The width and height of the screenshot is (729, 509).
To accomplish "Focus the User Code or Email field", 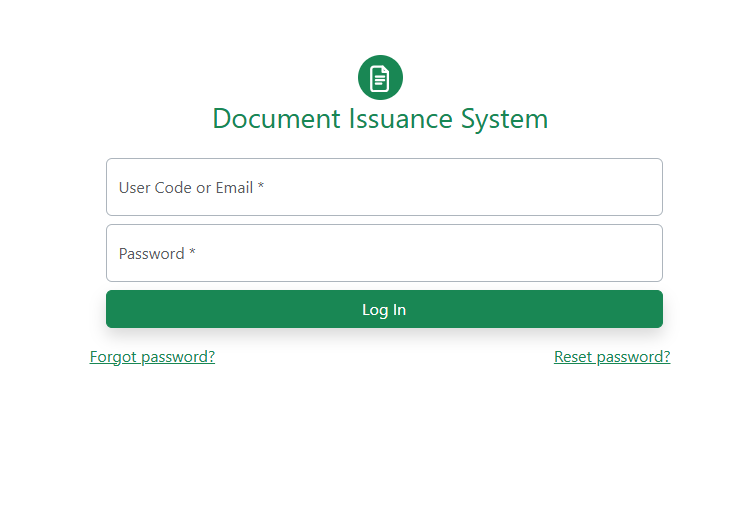I will coord(384,187).
